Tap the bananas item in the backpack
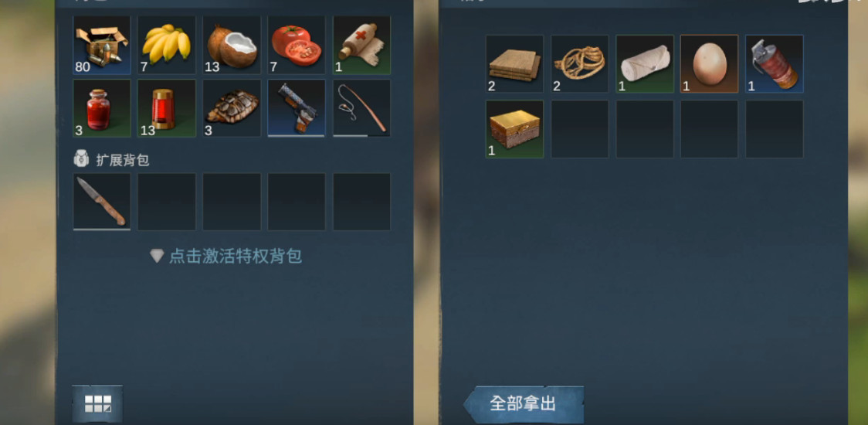Viewport: 868px width, 425px height. click(167, 45)
